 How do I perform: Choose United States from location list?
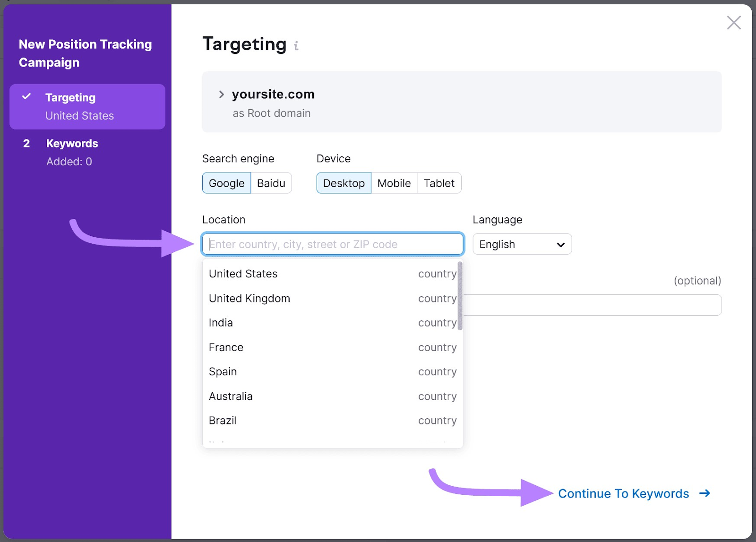click(x=243, y=274)
